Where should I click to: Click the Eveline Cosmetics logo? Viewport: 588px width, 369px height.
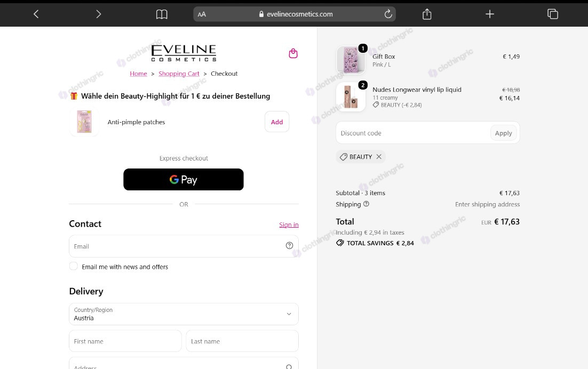184,53
